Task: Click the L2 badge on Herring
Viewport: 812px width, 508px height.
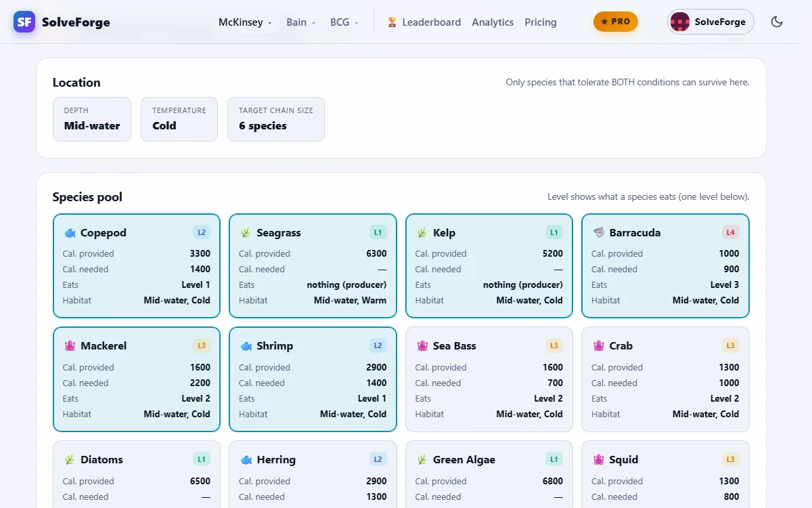Action: (378, 459)
